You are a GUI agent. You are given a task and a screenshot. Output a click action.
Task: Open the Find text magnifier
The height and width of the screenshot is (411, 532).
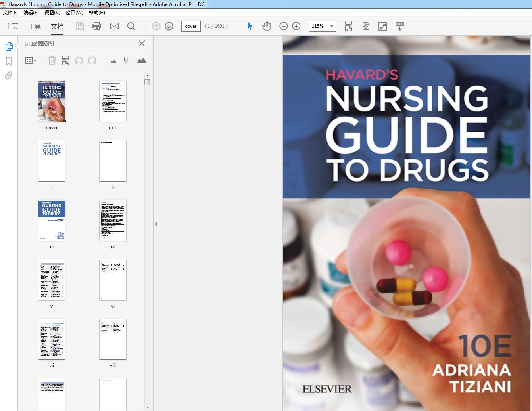(131, 26)
